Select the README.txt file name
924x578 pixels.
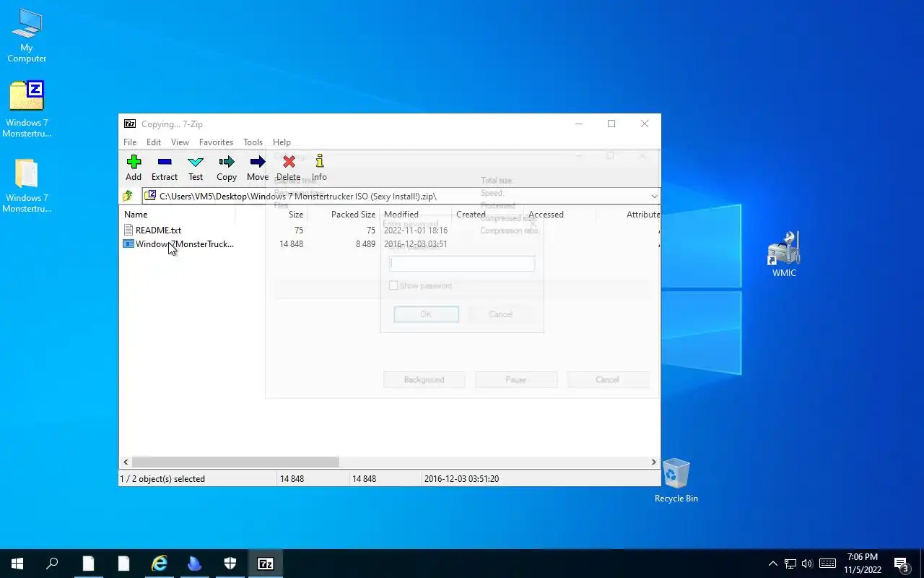click(158, 230)
